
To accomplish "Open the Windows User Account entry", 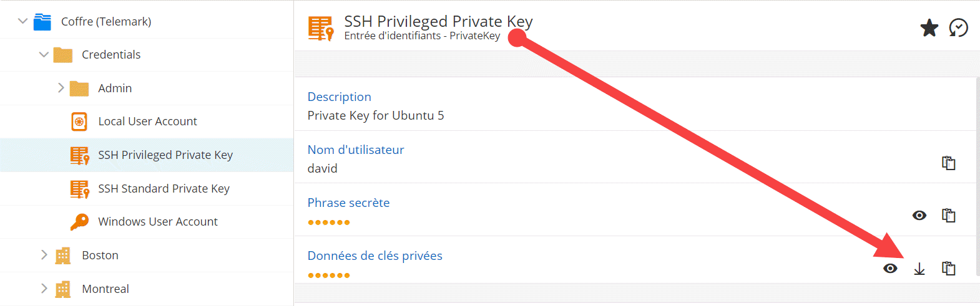I will (157, 222).
